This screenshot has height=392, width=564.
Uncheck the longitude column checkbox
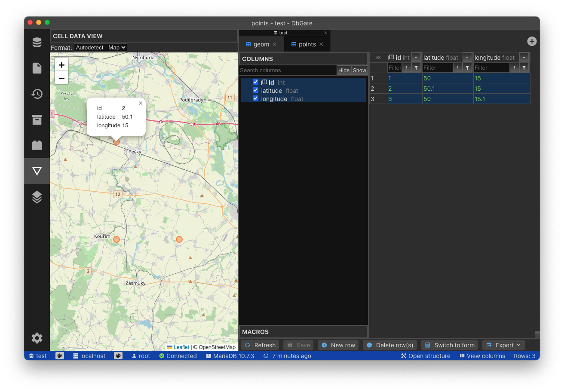(x=256, y=98)
